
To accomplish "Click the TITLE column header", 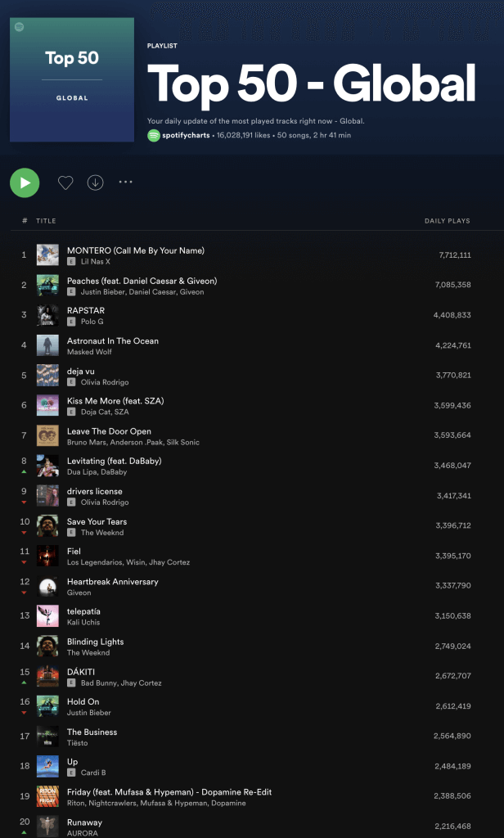I will coord(46,221).
